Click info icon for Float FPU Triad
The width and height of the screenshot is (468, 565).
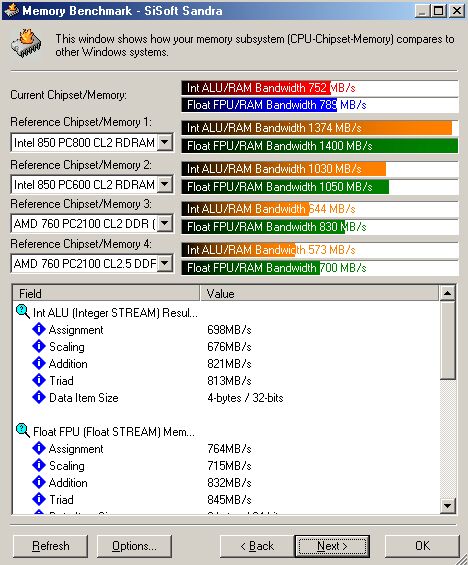[39, 499]
